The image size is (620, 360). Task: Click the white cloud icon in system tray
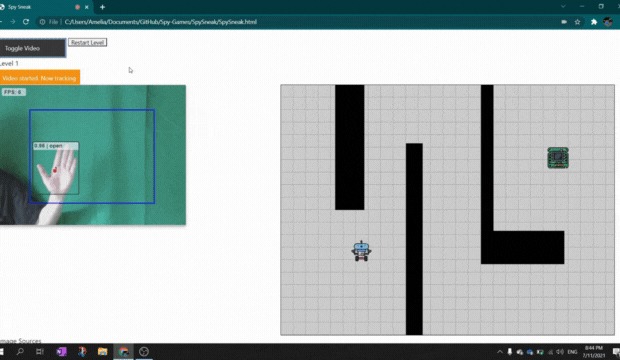520,352
